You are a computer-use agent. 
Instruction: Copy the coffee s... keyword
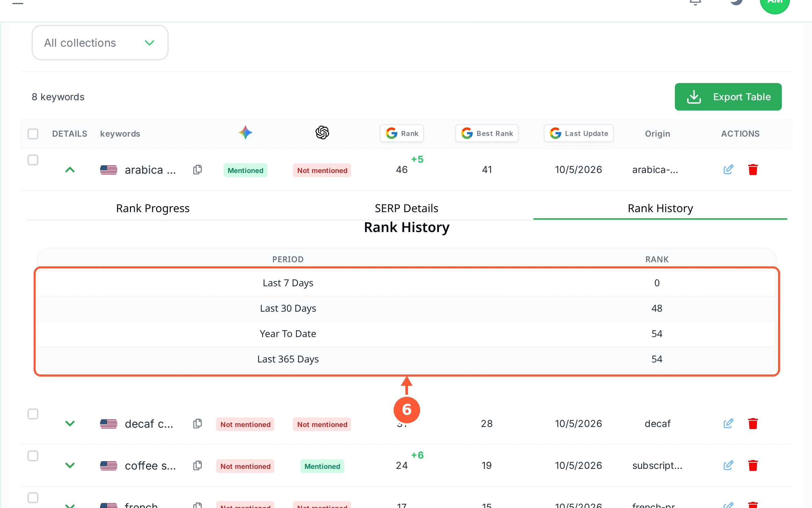pyautogui.click(x=198, y=465)
